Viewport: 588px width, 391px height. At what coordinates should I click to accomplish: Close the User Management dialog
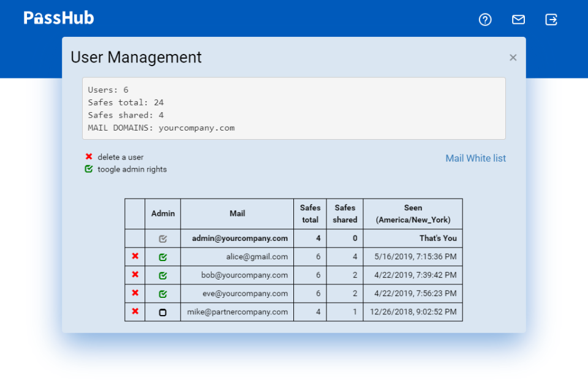[513, 57]
